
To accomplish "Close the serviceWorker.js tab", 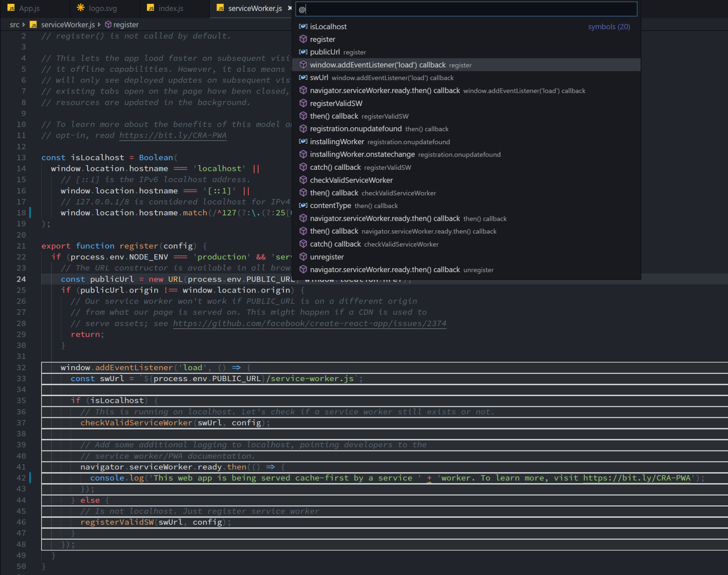I will click(x=290, y=8).
